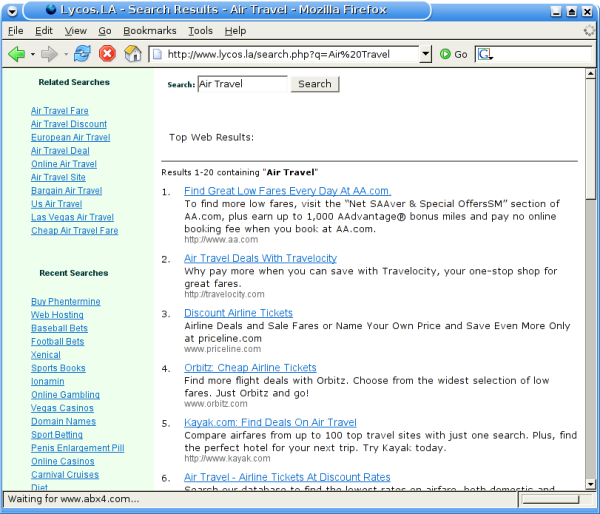The height and width of the screenshot is (514, 600).
Task: Open the Bookmarks menu
Action: click(150, 31)
